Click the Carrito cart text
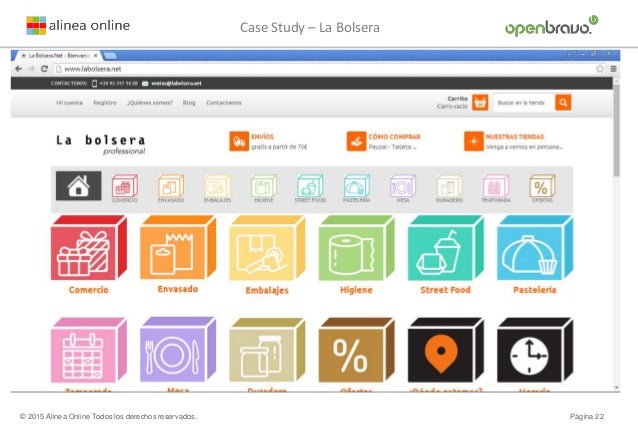 point(457,98)
